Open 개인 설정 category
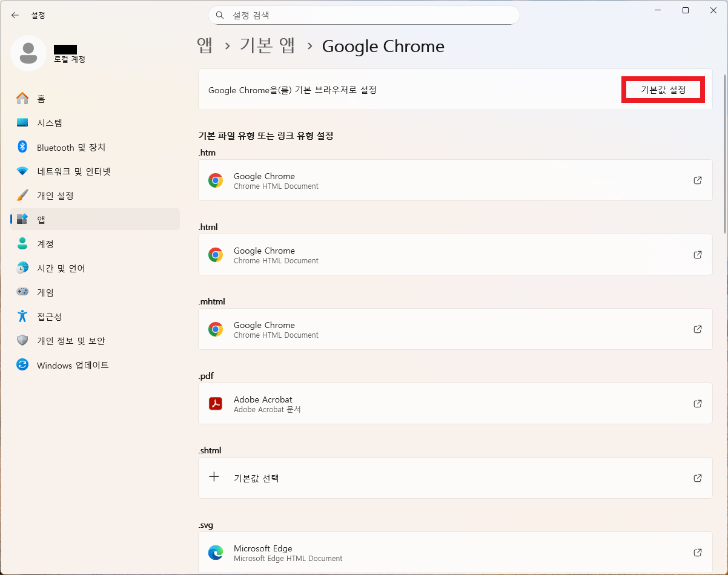The width and height of the screenshot is (728, 575). point(95,195)
